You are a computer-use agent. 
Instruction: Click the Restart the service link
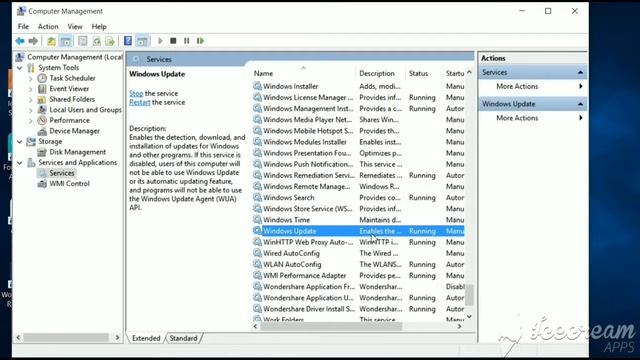pos(140,102)
